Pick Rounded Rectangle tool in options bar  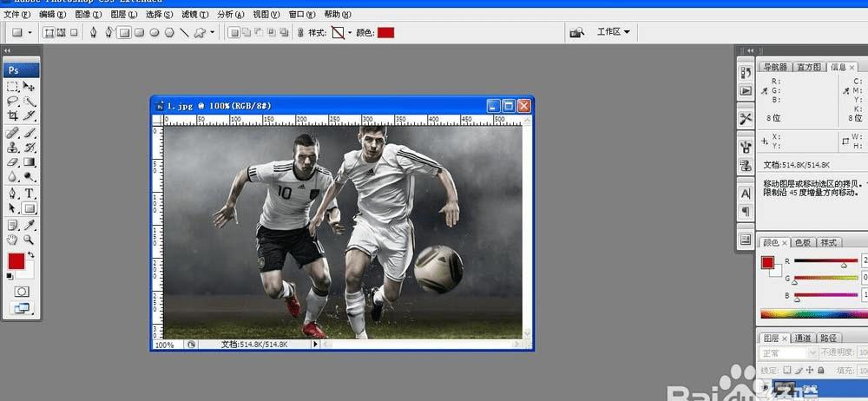140,33
